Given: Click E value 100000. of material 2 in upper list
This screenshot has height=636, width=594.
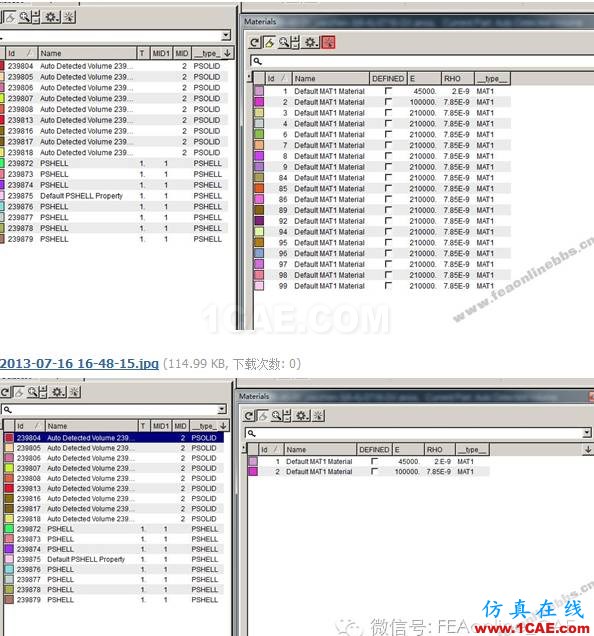Looking at the screenshot, I should point(422,102).
